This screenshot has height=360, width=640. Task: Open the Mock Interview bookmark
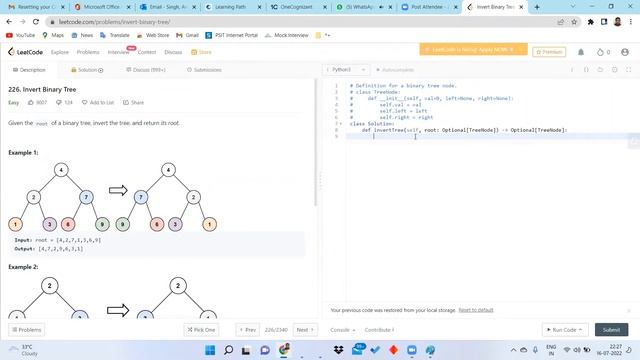(287, 36)
